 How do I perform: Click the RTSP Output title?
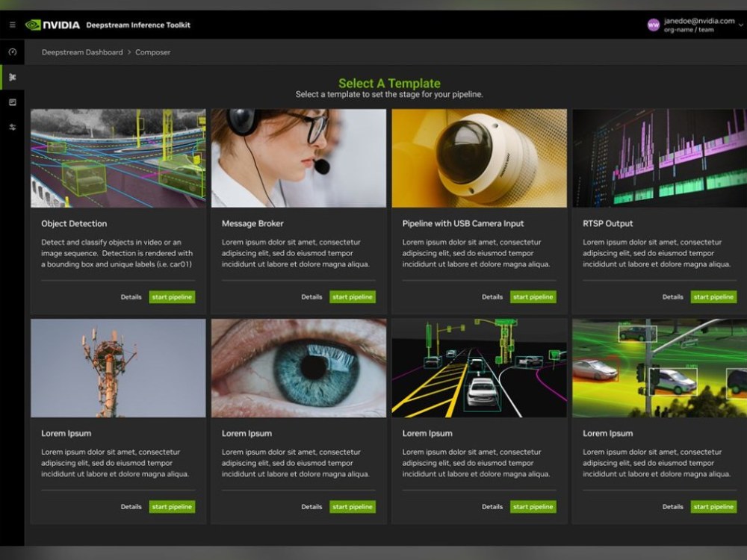607,223
